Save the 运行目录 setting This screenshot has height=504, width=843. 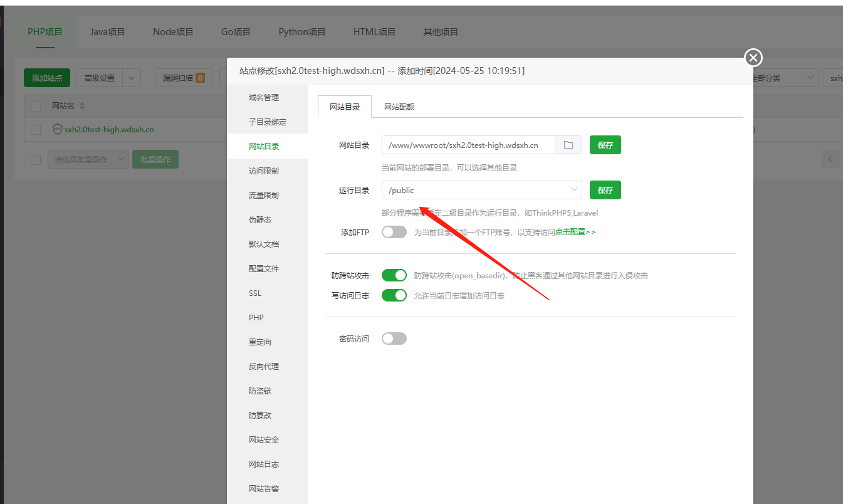(605, 190)
